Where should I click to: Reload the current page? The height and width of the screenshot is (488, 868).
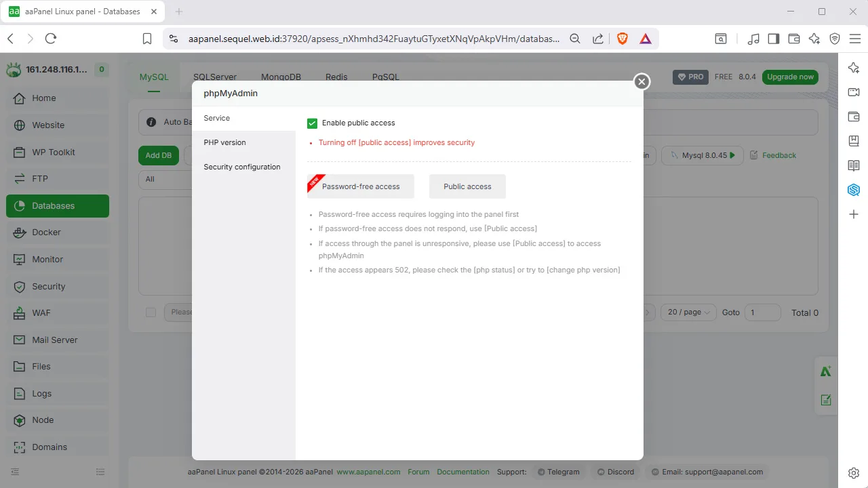point(50,39)
